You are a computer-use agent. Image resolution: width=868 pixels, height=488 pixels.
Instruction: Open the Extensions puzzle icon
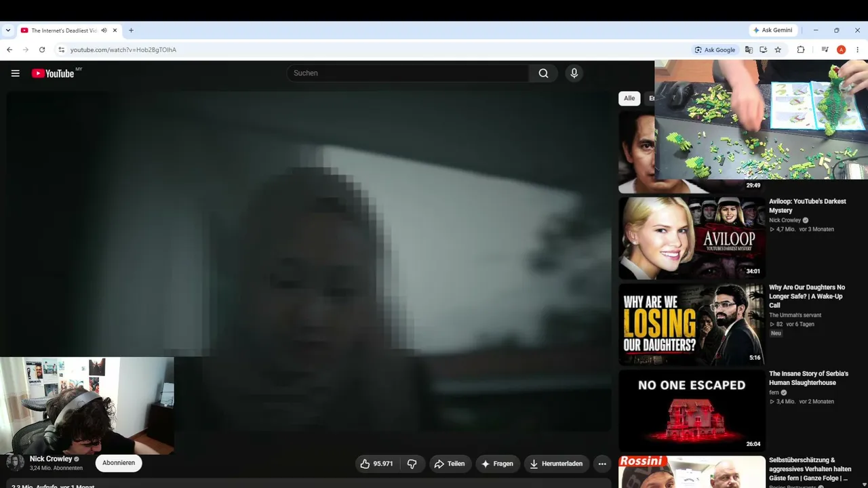[x=801, y=49]
